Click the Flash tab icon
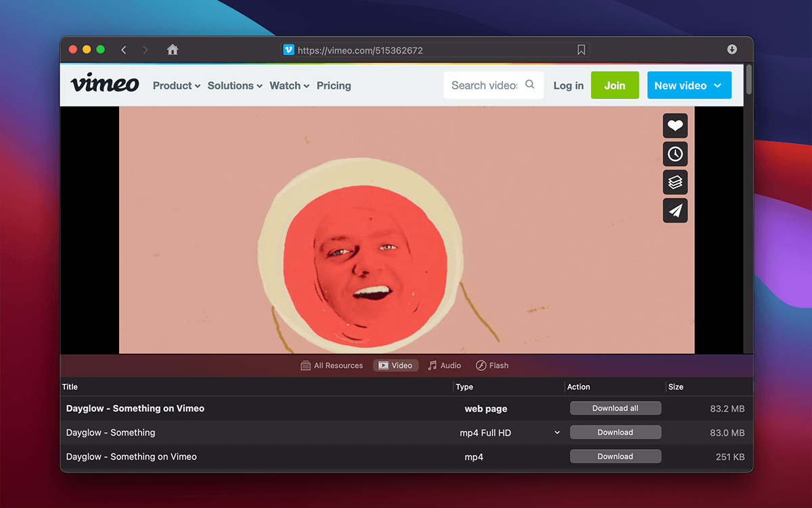812x508 pixels. tap(481, 366)
